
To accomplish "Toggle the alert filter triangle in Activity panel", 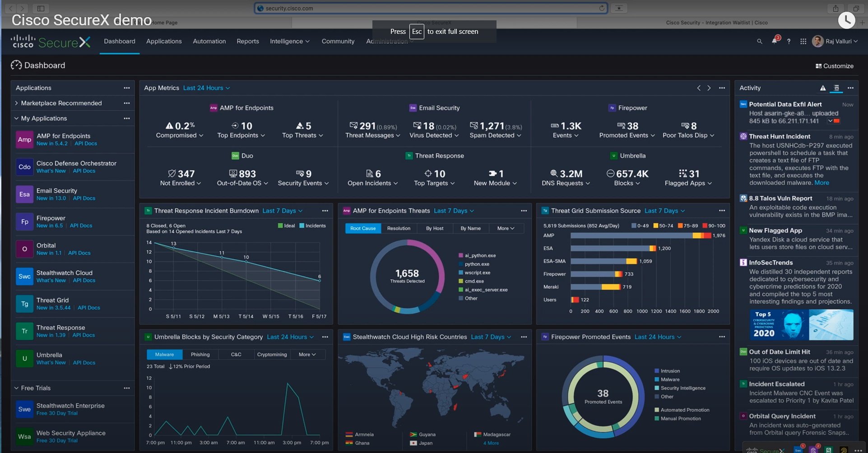I will click(823, 88).
